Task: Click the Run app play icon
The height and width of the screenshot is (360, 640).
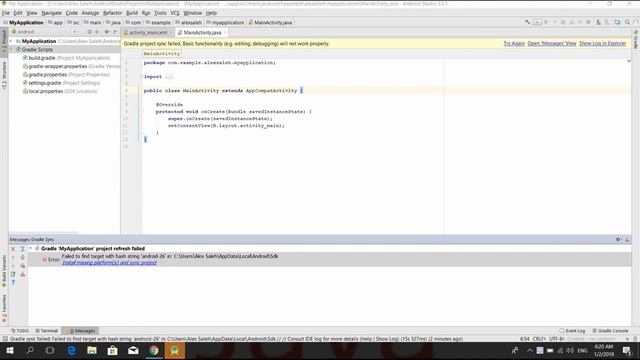Action: click(546, 22)
